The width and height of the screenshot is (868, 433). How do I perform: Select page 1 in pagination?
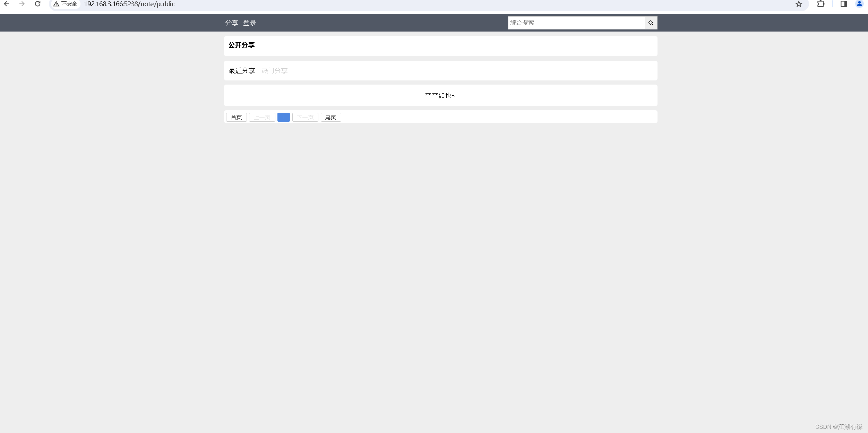point(283,117)
